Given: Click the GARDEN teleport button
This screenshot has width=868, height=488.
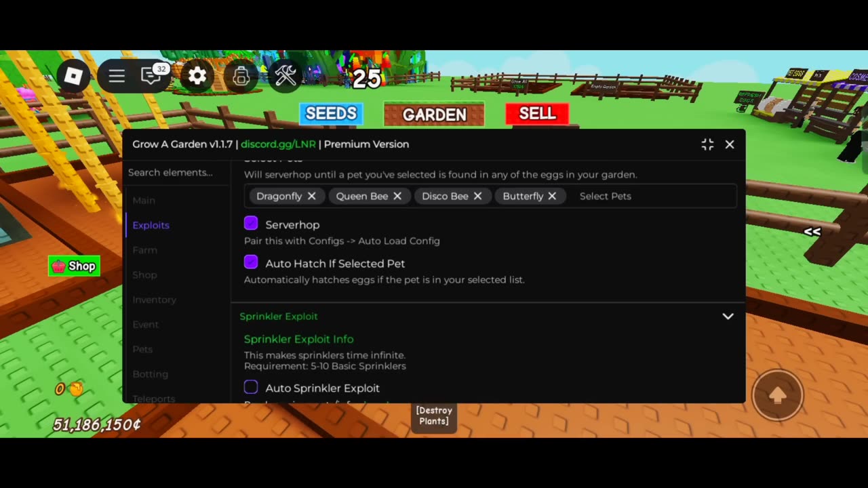Looking at the screenshot, I should click(434, 115).
